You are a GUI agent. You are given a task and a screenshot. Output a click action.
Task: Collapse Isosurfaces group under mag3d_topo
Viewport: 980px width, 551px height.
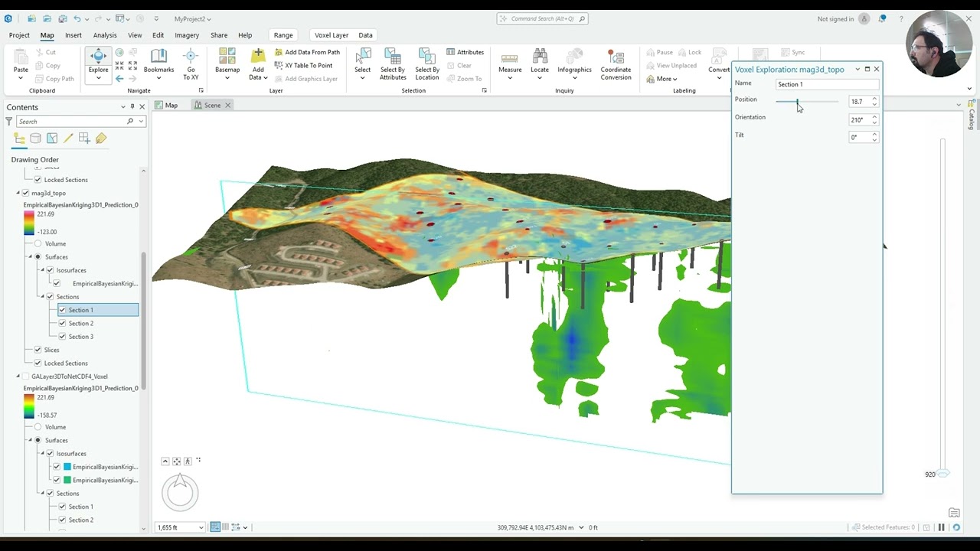42,270
